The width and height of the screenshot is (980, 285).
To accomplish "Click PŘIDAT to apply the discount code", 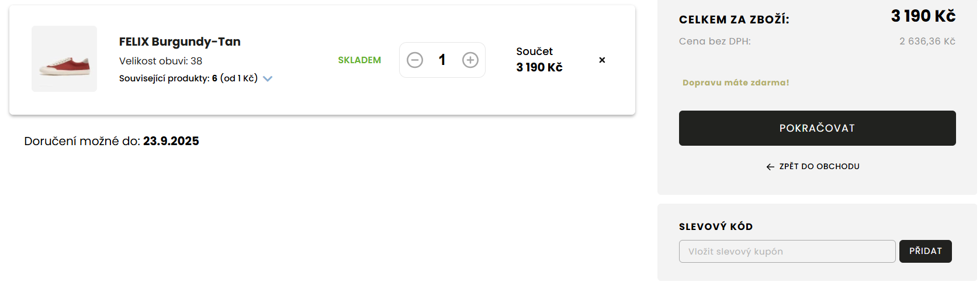I will [925, 251].
